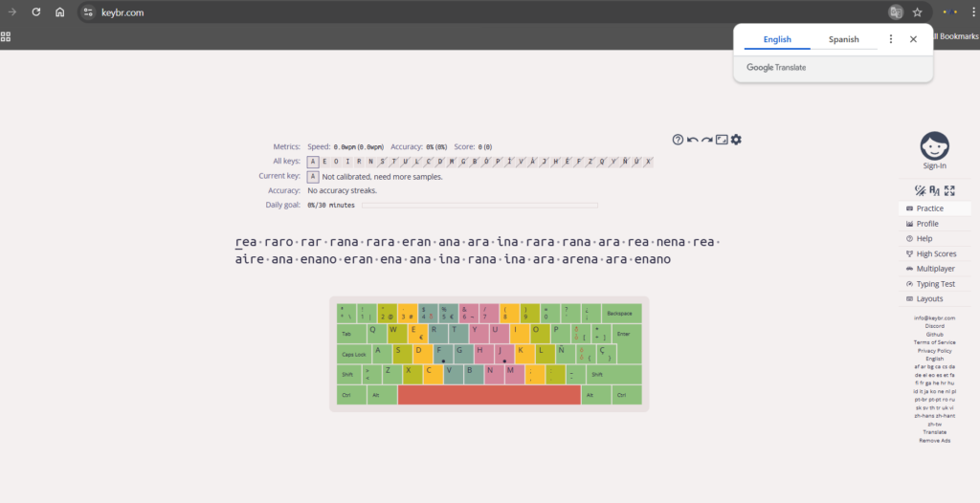Open the site information control beside the URL
The width and height of the screenshot is (980, 503).
coord(88,12)
